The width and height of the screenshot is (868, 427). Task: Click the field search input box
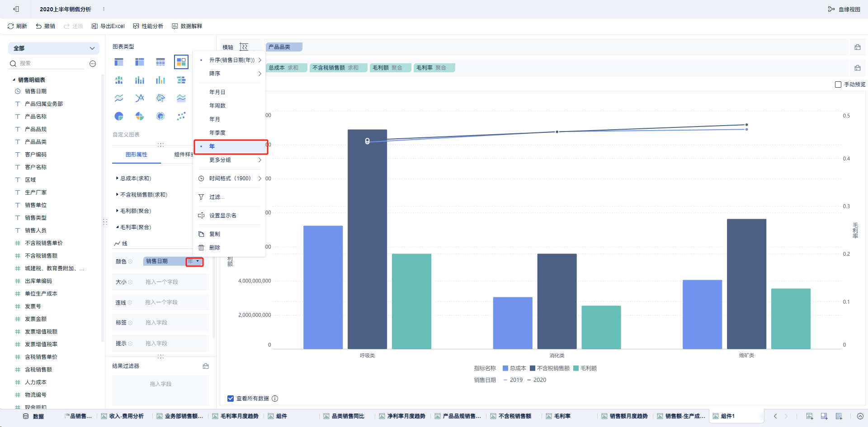[x=51, y=63]
